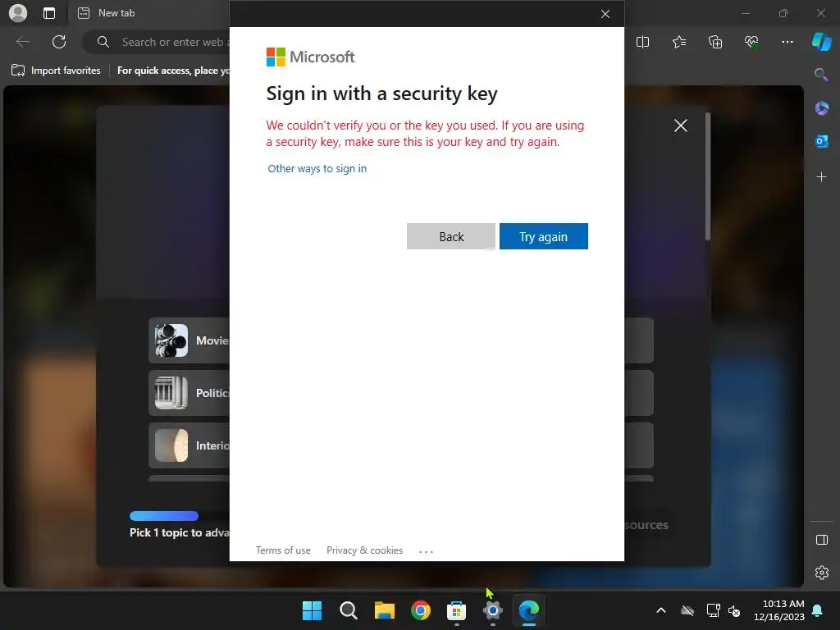Viewport: 840px width, 630px height.
Task: Open File Explorer from taskbar
Action: tap(384, 610)
